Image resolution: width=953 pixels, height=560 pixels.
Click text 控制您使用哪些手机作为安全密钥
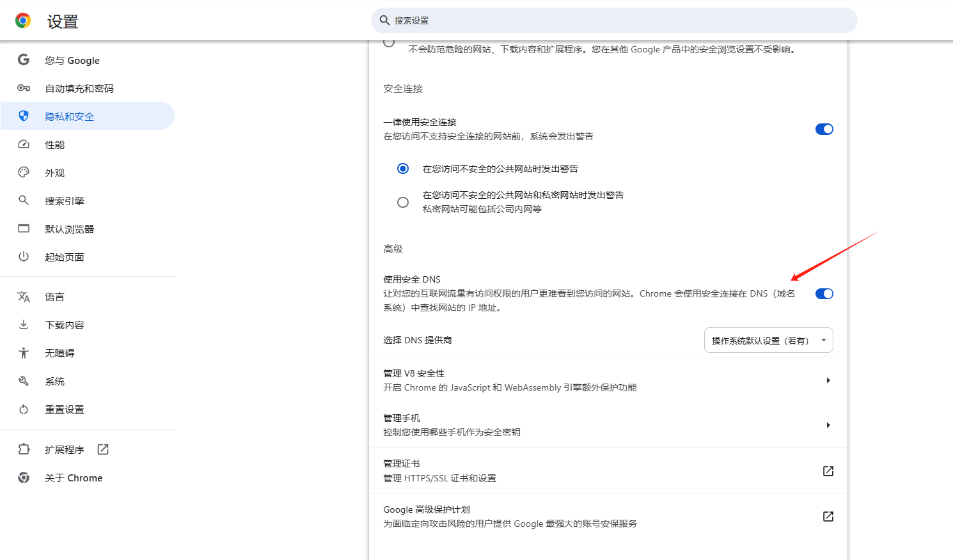pos(452,432)
